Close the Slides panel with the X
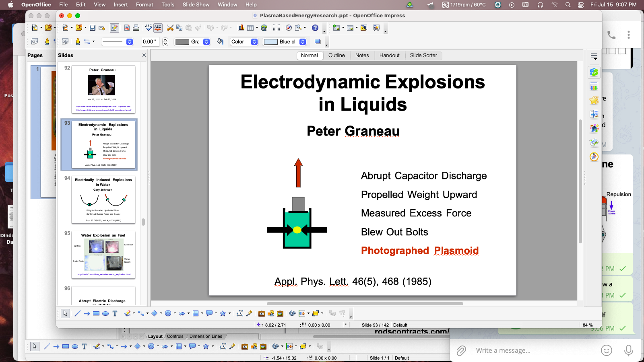This screenshot has height=362, width=644. tap(144, 55)
